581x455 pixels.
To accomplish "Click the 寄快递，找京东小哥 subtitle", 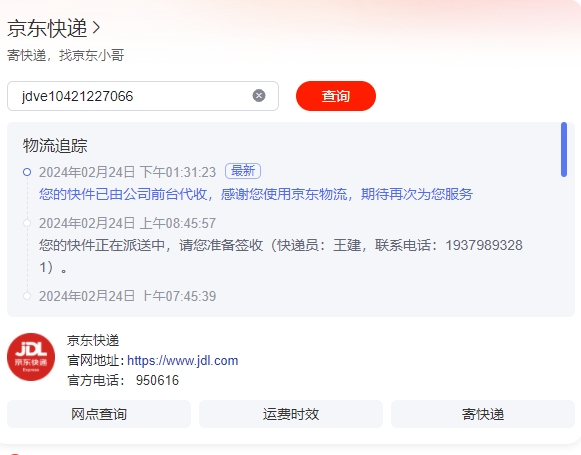I will [66, 55].
